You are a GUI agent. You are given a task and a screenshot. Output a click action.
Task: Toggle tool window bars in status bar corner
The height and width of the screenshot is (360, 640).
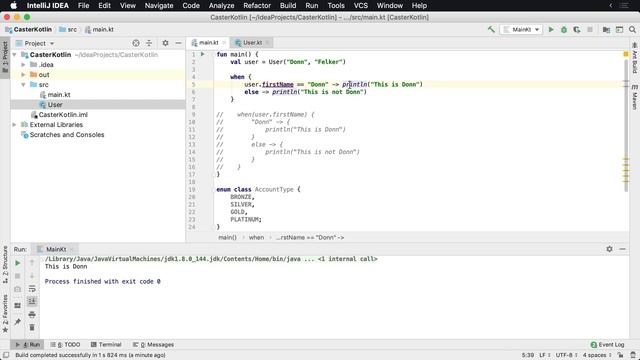click(x=6, y=355)
